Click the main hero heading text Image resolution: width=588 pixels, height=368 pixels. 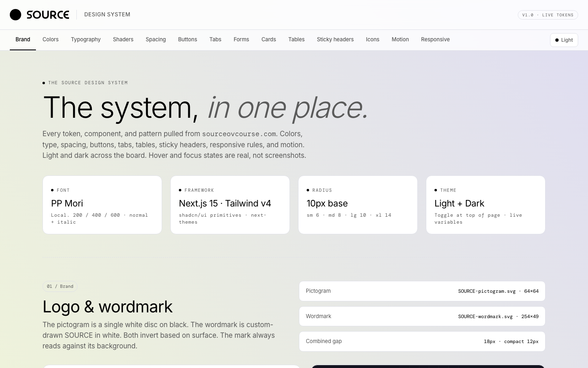[206, 108]
